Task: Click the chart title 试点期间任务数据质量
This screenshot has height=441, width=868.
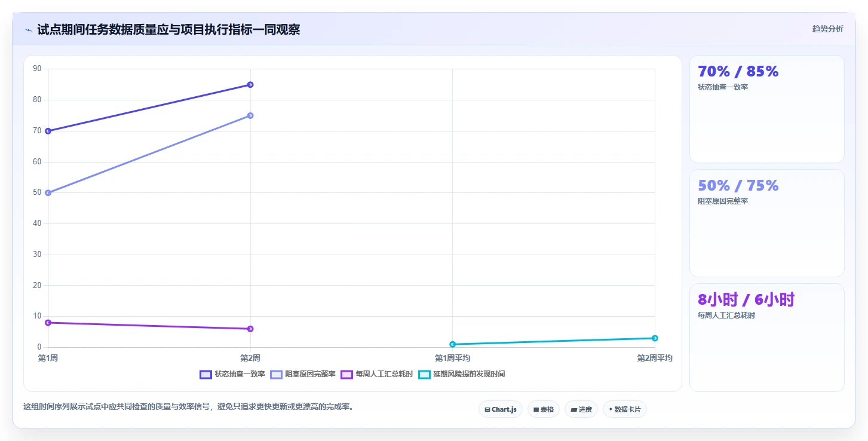Action: click(168, 29)
